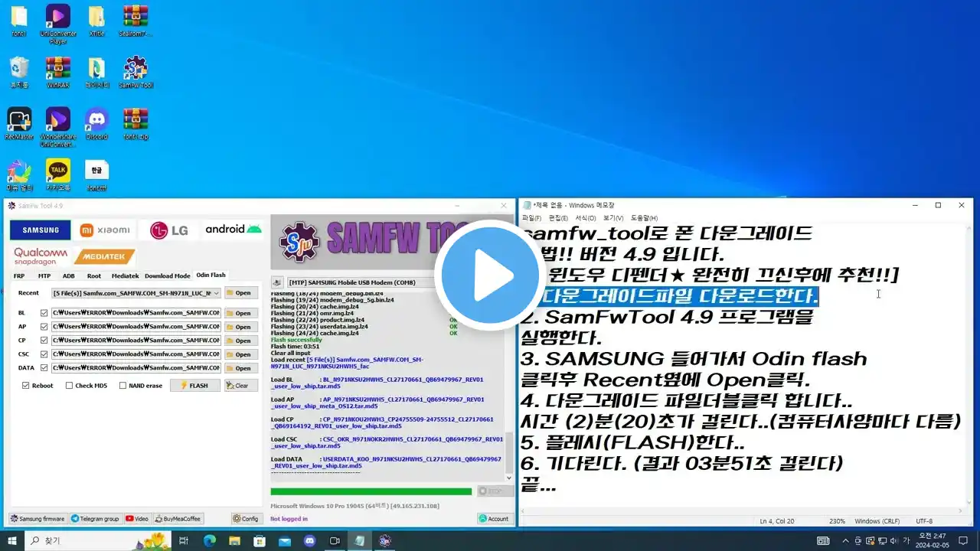Open the Wondershare UniConverter desktop shortcut
This screenshot has width=980, height=551.
pos(58,126)
